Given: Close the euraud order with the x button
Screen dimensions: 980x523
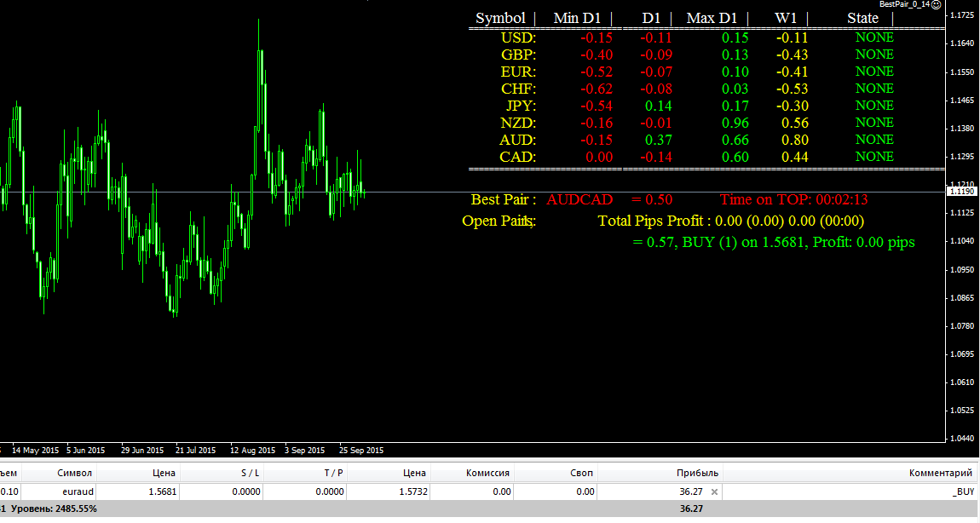Looking at the screenshot, I should (714, 491).
